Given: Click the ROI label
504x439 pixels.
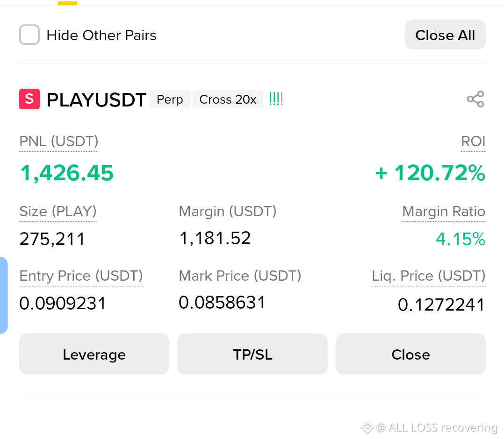Looking at the screenshot, I should (473, 142).
